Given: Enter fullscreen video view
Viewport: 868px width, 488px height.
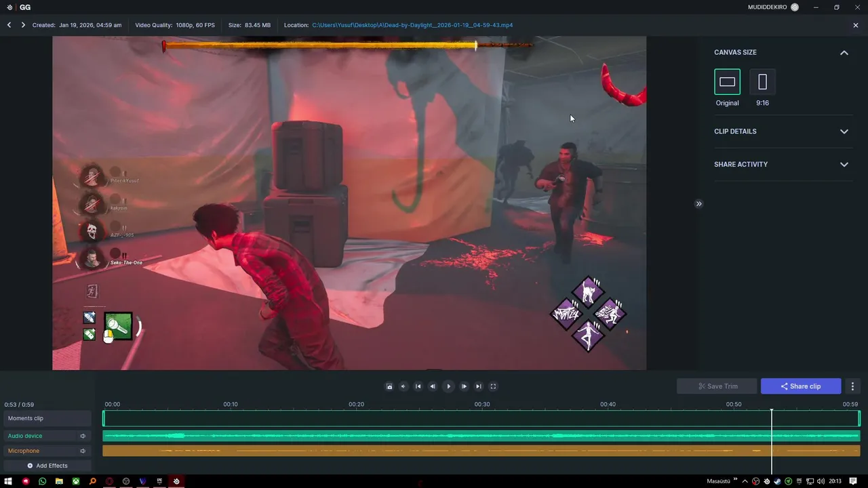Looking at the screenshot, I should 493,386.
